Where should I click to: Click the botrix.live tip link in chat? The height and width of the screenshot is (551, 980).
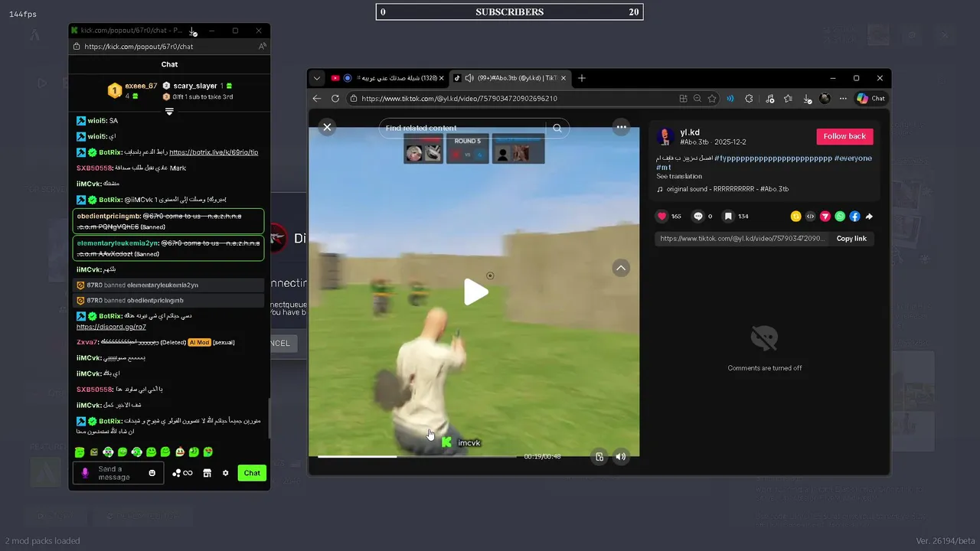click(x=214, y=152)
